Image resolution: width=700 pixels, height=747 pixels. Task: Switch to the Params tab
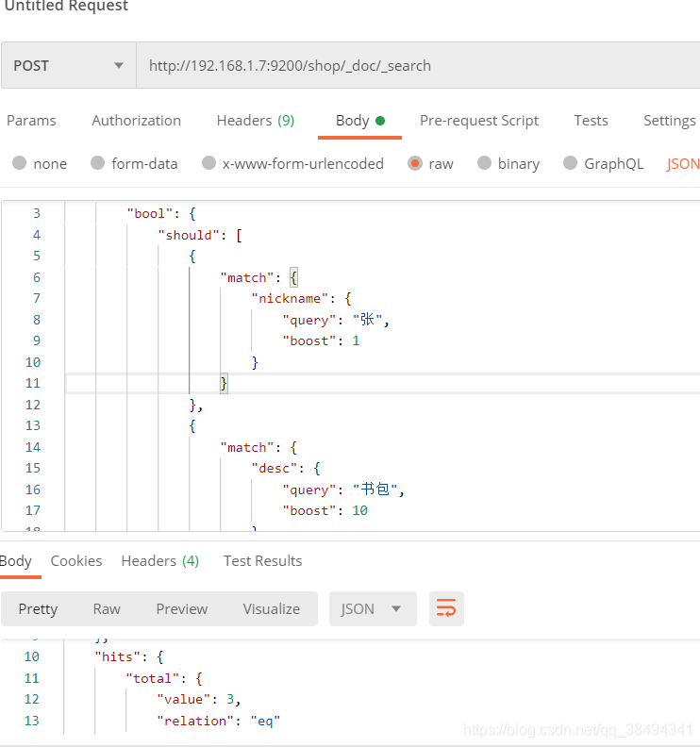click(x=31, y=121)
